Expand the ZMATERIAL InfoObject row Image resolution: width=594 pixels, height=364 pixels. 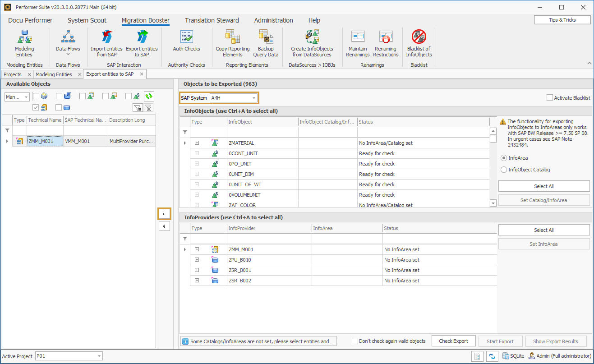coord(197,143)
